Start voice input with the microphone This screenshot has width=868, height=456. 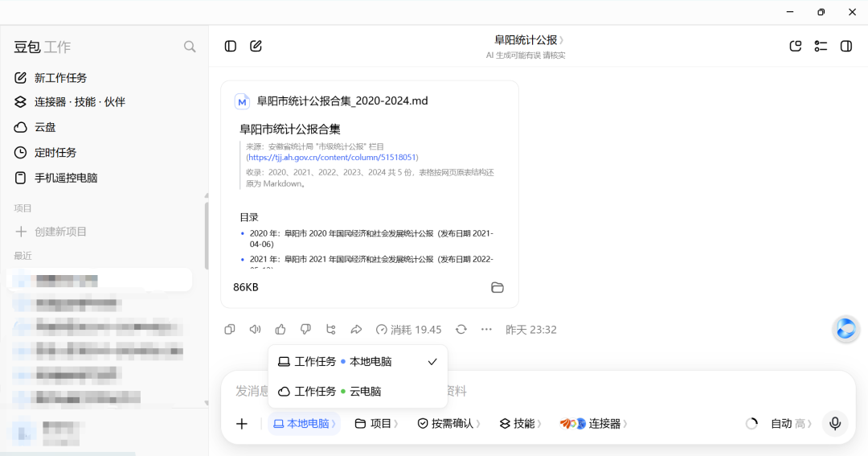[835, 424]
